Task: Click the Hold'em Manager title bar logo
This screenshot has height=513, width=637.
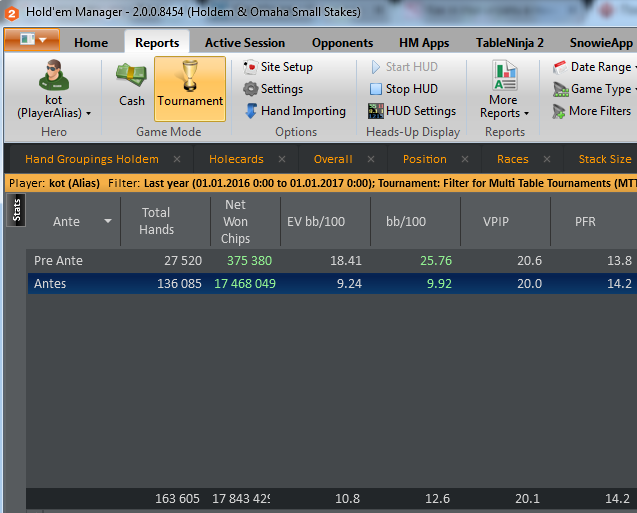Action: 11,13
